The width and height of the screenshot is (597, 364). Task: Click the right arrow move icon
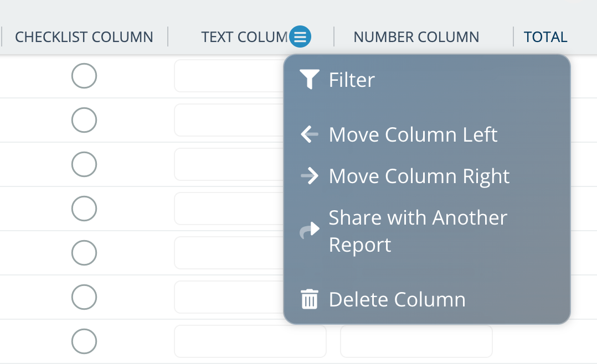tap(309, 176)
